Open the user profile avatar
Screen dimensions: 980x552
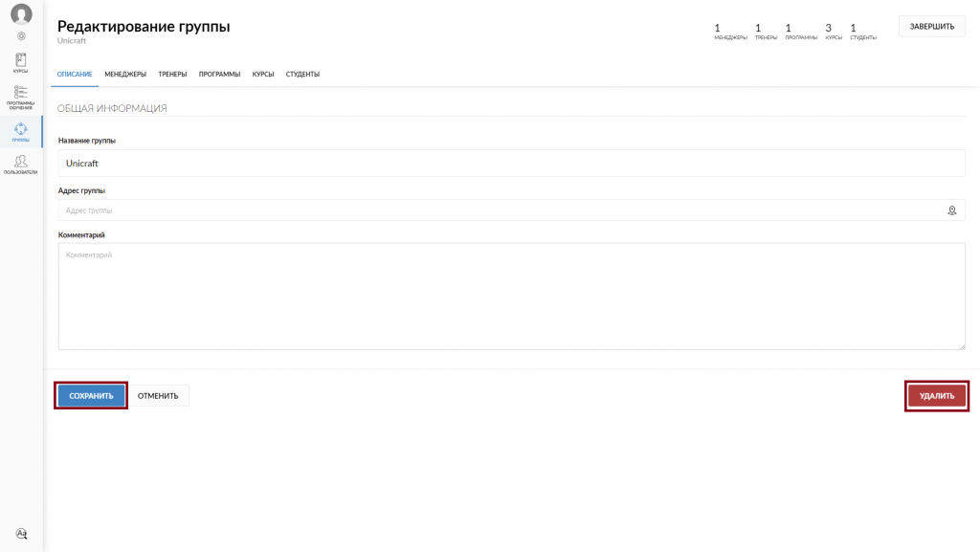pyautogui.click(x=21, y=14)
